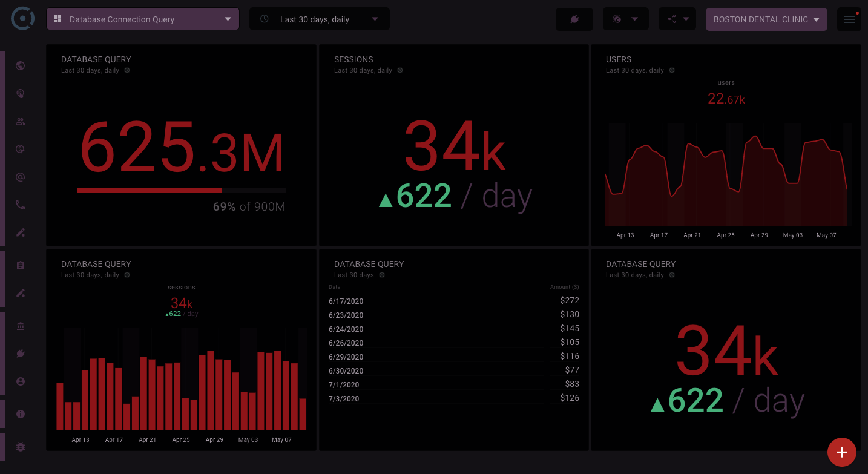Open the hamburger menu with notification dot
868x474 pixels.
pos(849,19)
